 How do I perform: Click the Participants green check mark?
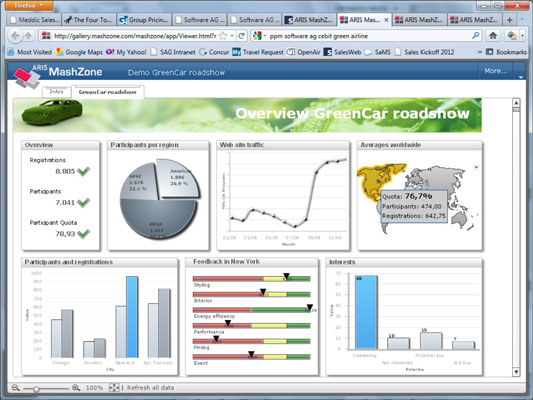pos(83,203)
